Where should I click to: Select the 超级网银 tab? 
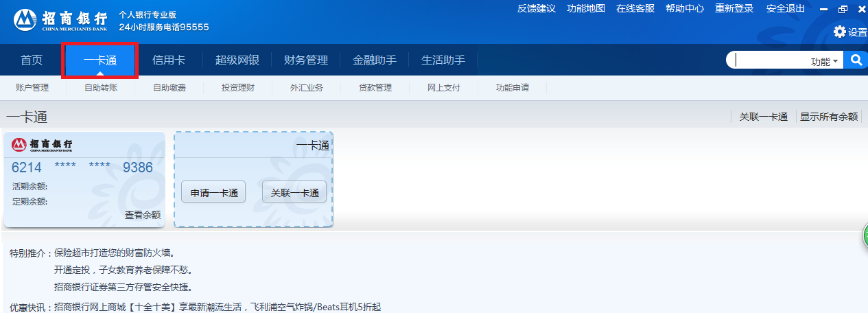pos(237,60)
